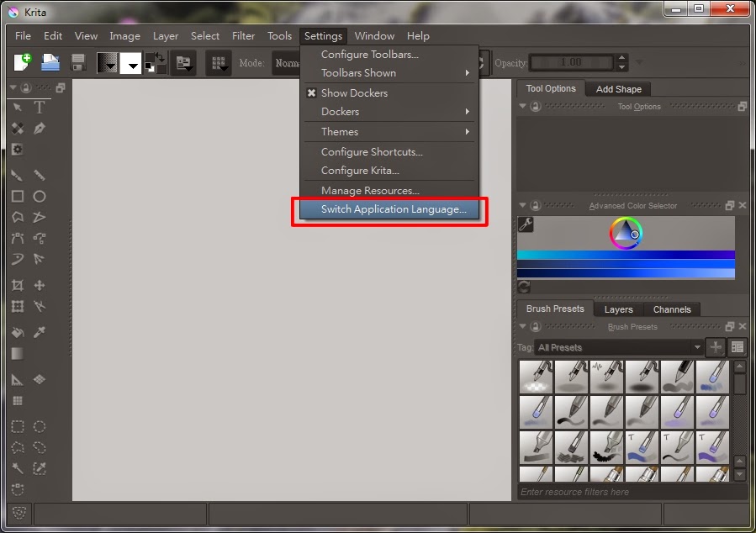The image size is (756, 533).
Task: Open the gradient chooser dropdown
Action: [x=107, y=63]
